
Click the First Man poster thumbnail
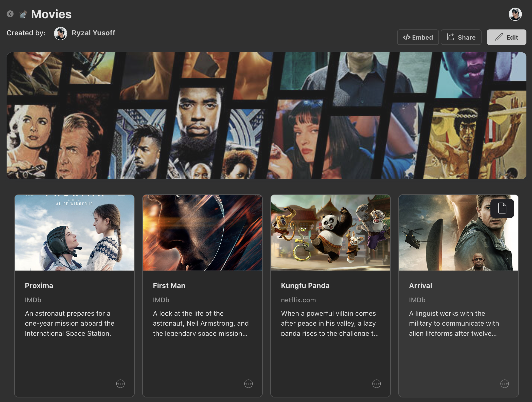(202, 233)
